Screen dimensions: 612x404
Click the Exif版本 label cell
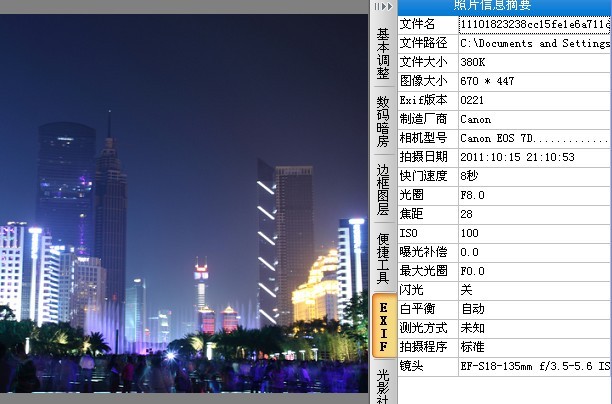click(x=428, y=100)
